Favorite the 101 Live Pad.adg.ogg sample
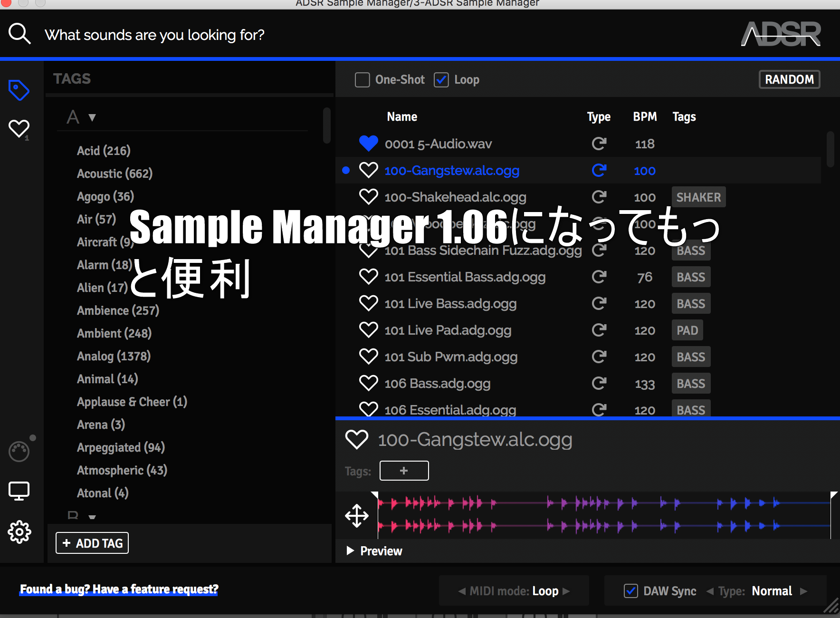 pos(368,330)
